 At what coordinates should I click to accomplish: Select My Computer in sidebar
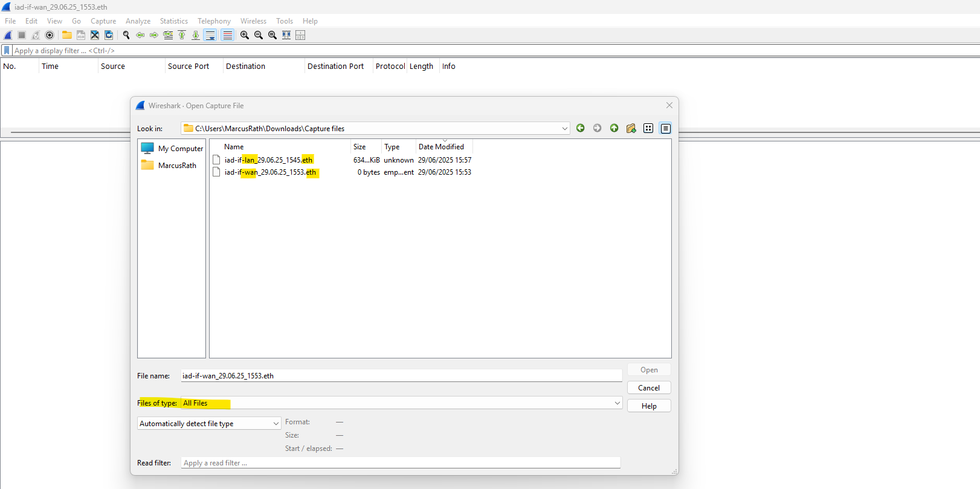tap(172, 149)
